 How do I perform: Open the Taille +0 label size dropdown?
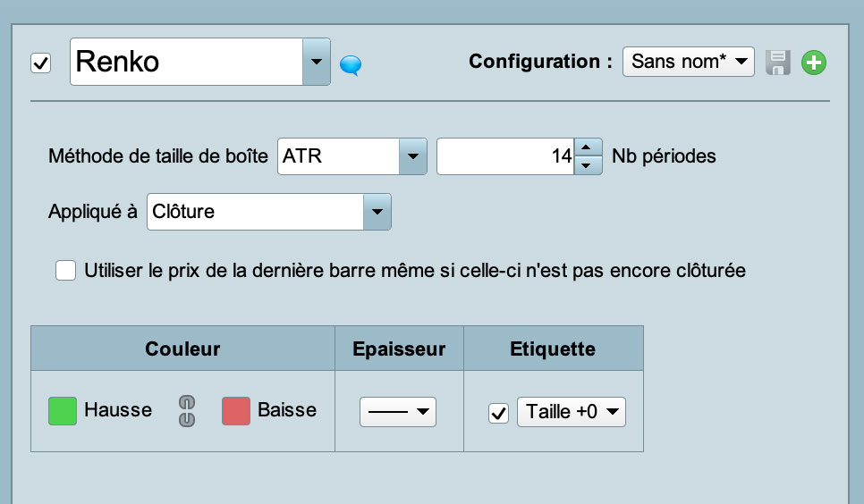coord(572,412)
